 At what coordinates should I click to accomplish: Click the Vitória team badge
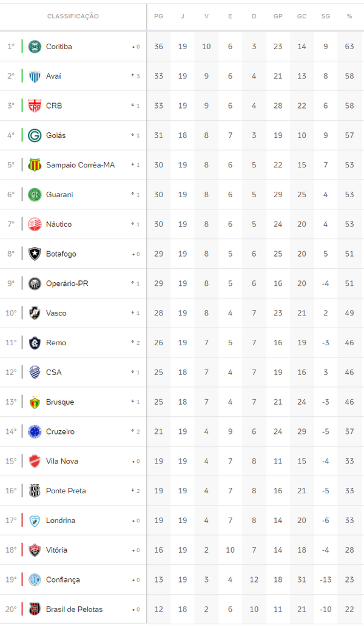[35, 550]
